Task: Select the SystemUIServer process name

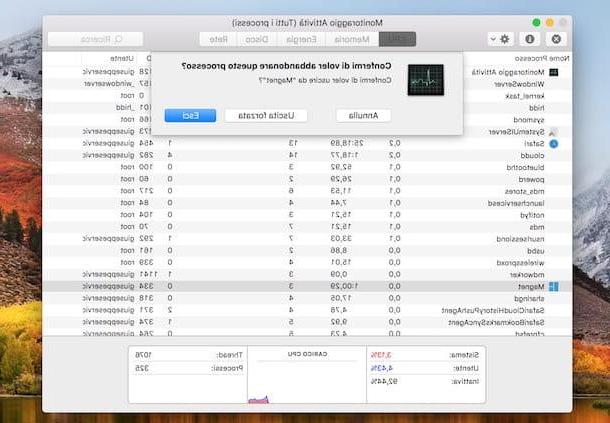Action: pyautogui.click(x=516, y=132)
